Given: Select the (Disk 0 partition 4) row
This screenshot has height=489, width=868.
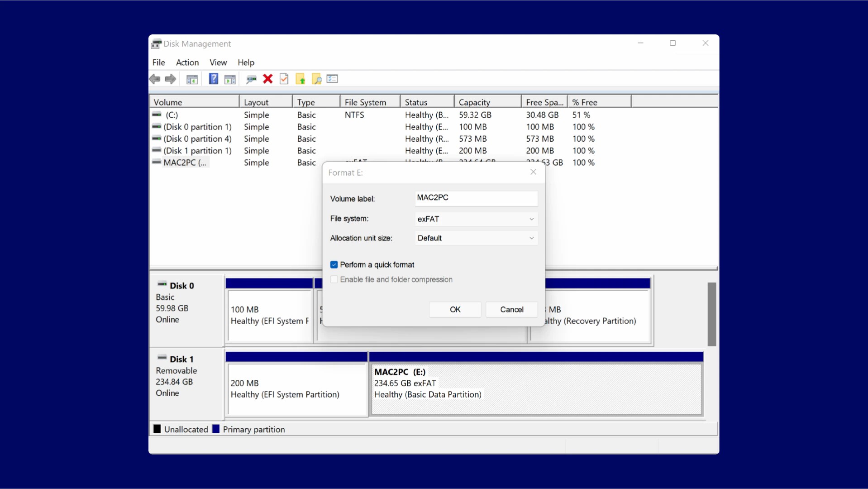Looking at the screenshot, I should [x=434, y=139].
